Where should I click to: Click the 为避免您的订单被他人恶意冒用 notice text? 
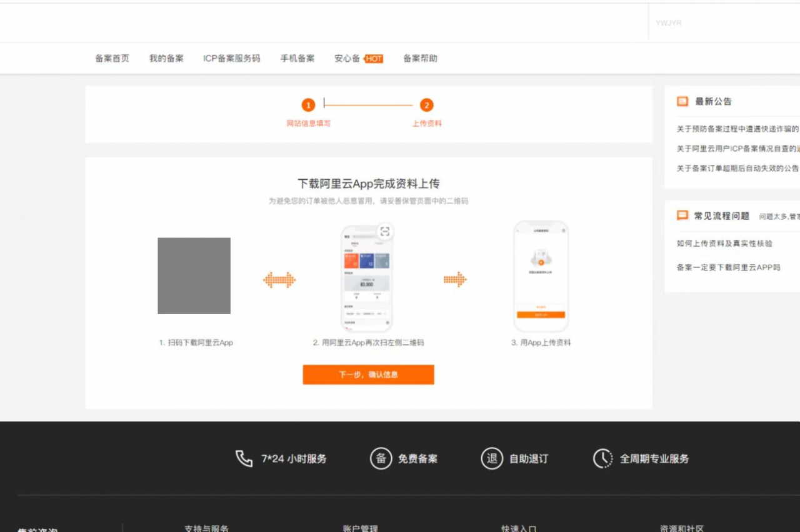coord(369,201)
